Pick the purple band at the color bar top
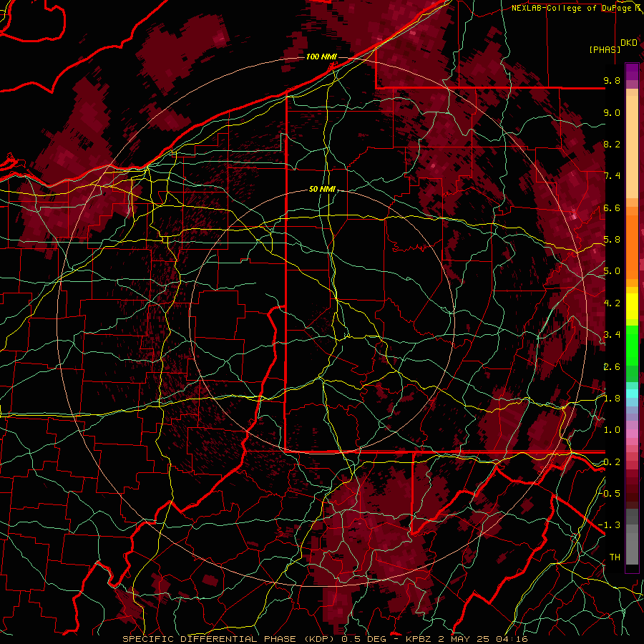 tap(632, 72)
